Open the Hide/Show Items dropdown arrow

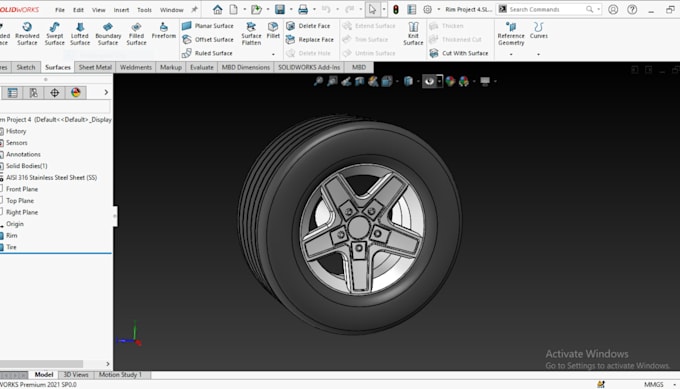[x=439, y=81]
